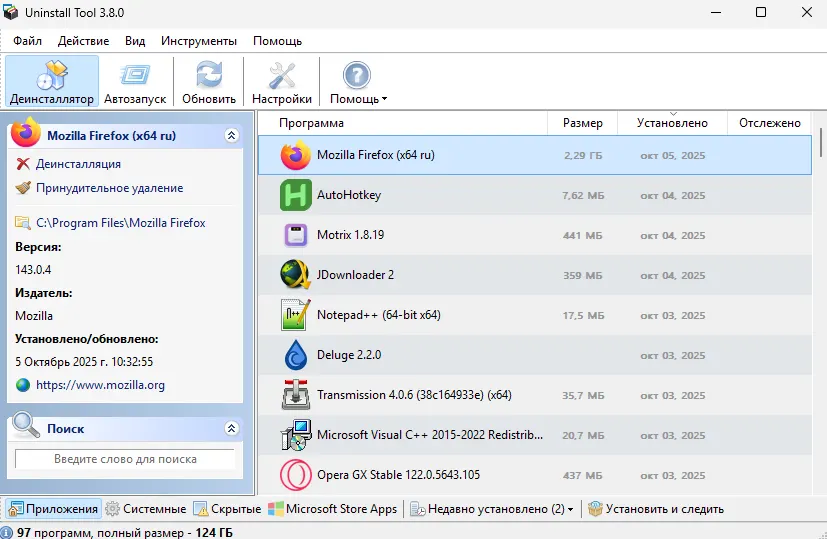Open the Автозапуск toolbar icon
The height and width of the screenshot is (539, 827).
click(x=135, y=76)
